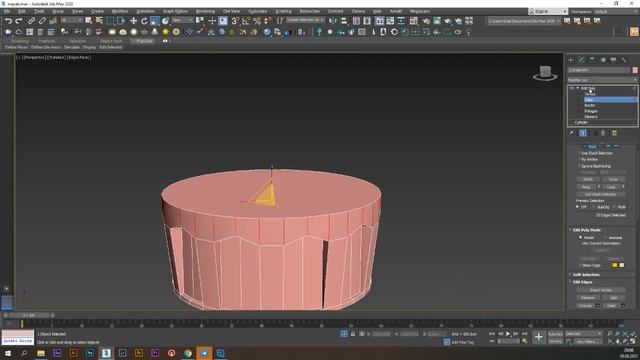
Task: Click the Undo arrow icon
Action: tap(8, 20)
